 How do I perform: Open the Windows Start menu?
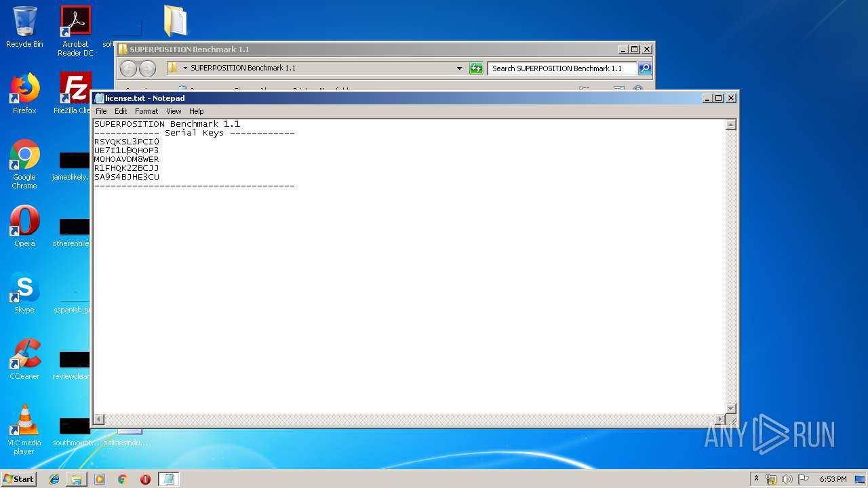pos(18,479)
